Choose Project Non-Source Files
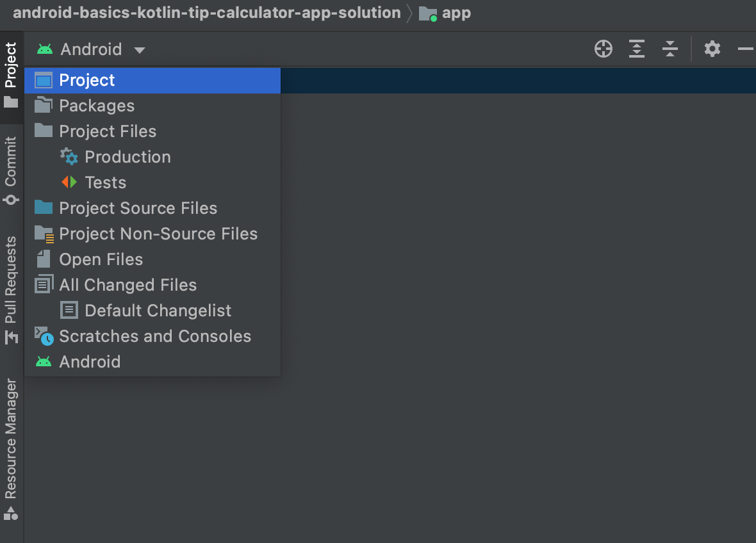Screen dimensions: 756x543 152,234
